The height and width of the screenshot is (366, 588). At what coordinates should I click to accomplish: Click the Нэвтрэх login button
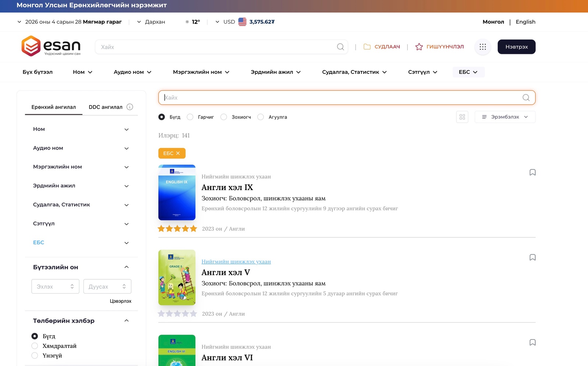pos(516,47)
